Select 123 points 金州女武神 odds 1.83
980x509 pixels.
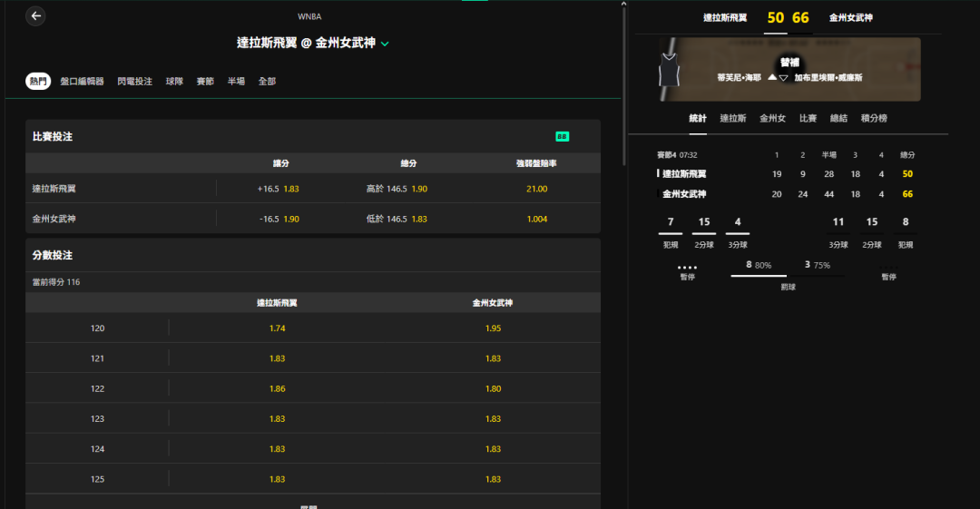click(493, 419)
